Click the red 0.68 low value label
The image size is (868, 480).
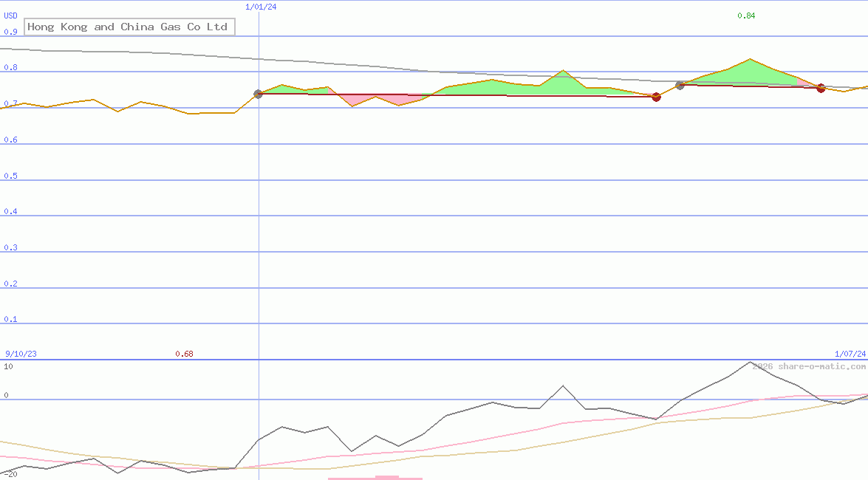click(x=185, y=354)
